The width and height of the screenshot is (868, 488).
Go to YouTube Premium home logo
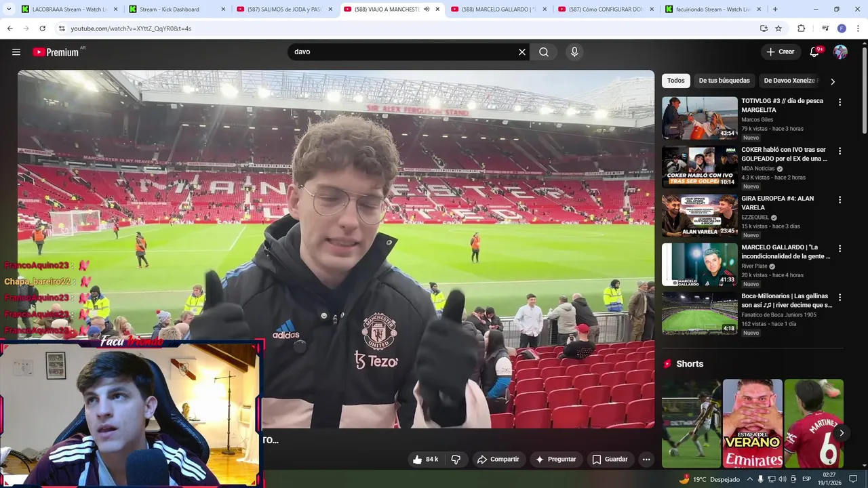(56, 52)
